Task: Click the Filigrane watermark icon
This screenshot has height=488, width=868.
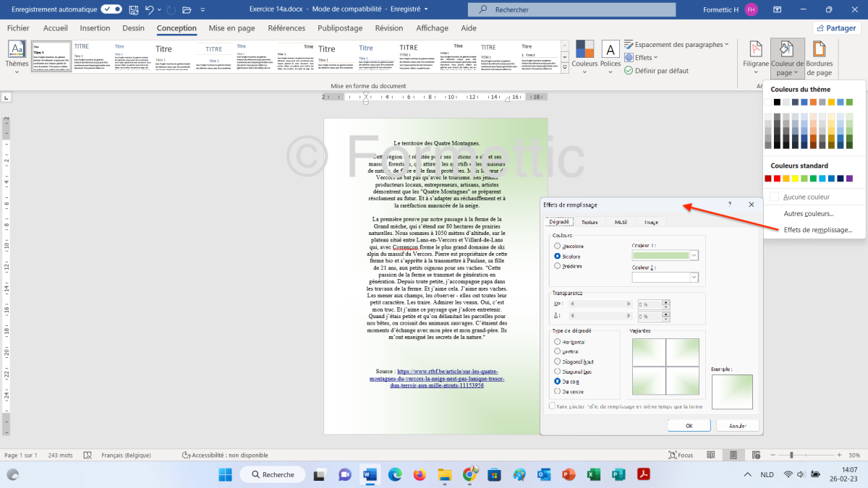Action: pyautogui.click(x=756, y=51)
